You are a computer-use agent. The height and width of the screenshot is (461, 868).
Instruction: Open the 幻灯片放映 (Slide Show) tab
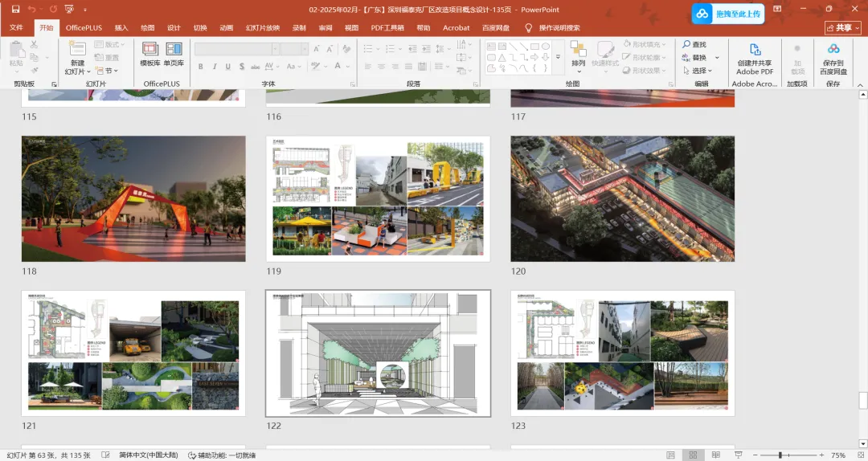(x=263, y=27)
